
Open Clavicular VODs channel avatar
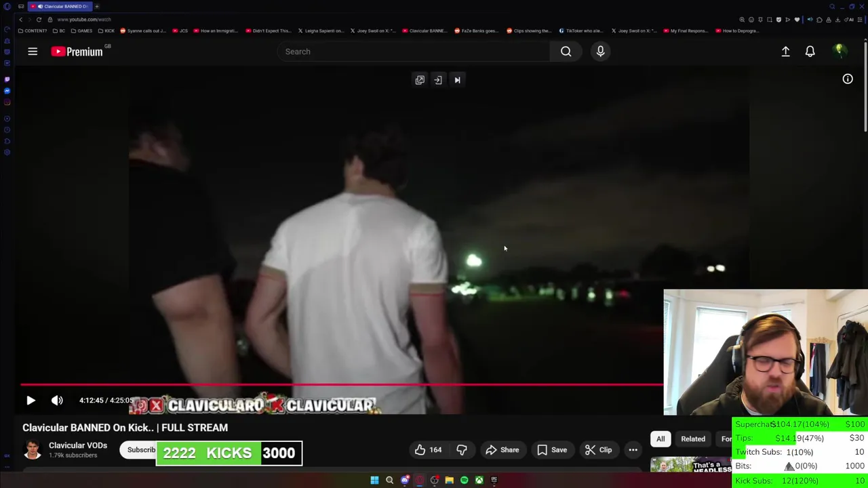point(32,450)
